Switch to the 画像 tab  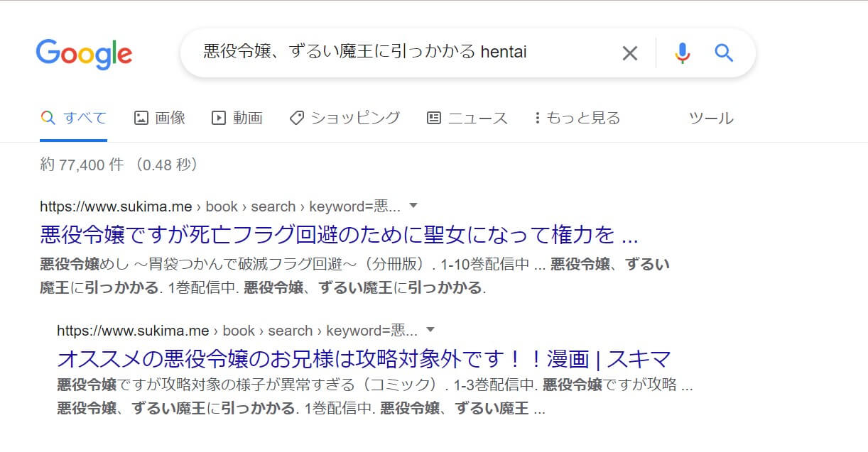click(x=160, y=118)
